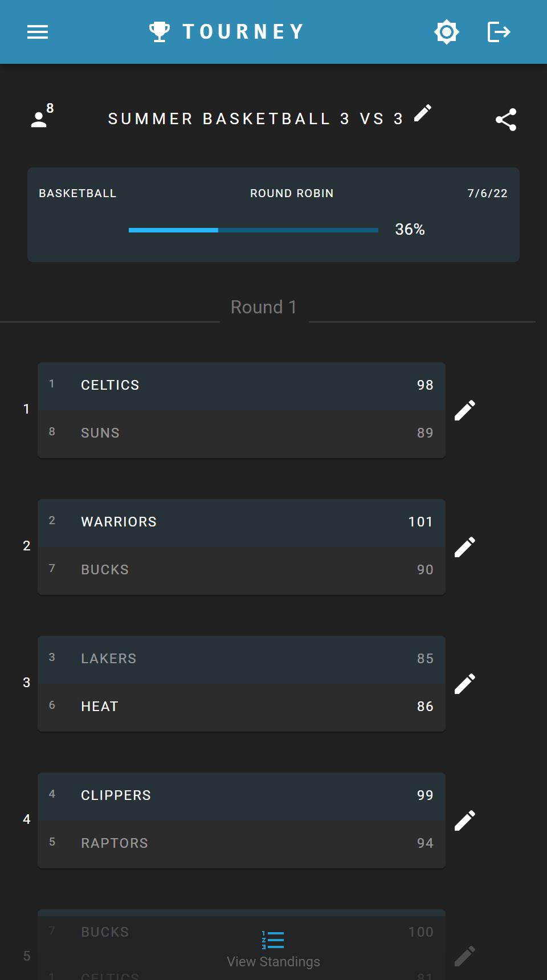Edit match 2 Warriors vs Bucks score
The height and width of the screenshot is (980, 547).
tap(465, 547)
